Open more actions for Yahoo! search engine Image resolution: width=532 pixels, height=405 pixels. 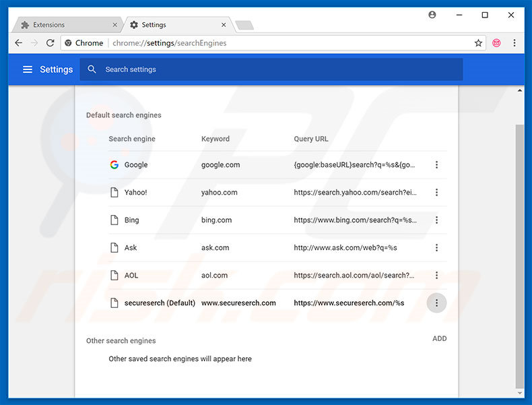coord(436,193)
